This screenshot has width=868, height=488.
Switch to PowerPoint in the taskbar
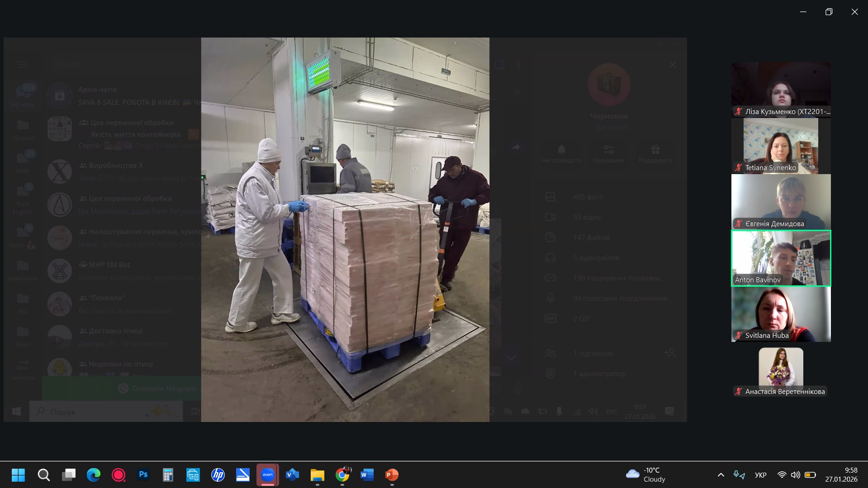[392, 475]
